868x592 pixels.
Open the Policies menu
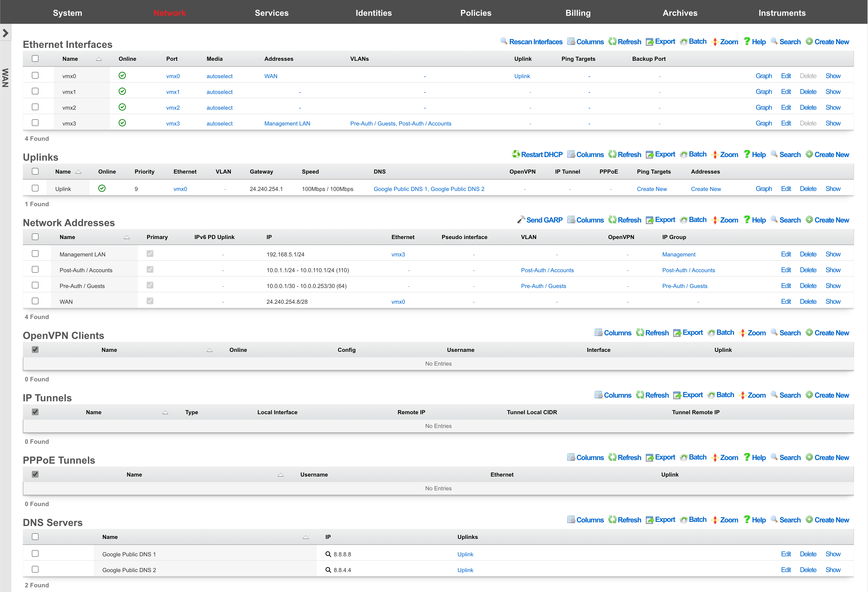click(x=476, y=13)
